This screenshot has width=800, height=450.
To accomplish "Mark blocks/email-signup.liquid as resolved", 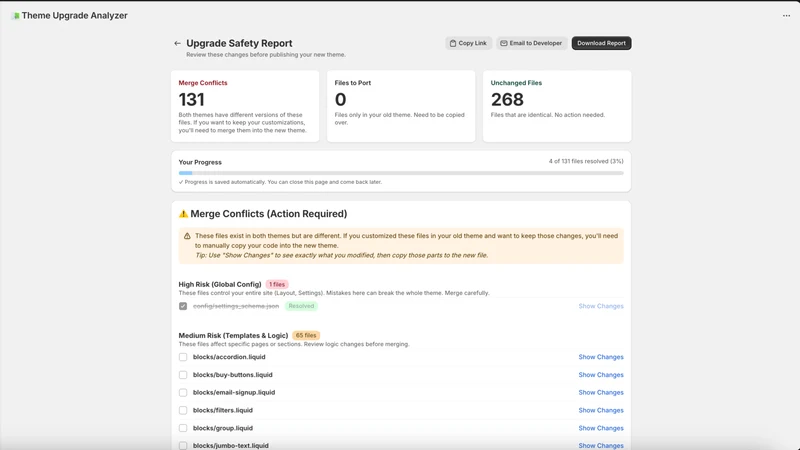I will (183, 393).
